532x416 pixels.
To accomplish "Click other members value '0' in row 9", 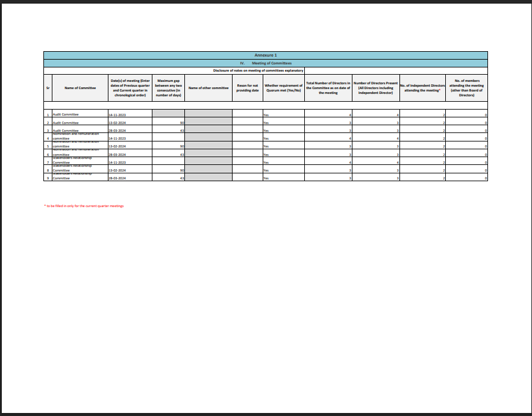I will (486, 178).
